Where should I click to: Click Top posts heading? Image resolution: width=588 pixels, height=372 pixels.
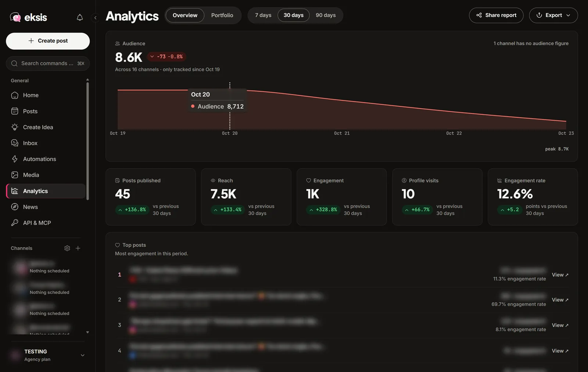[134, 245]
